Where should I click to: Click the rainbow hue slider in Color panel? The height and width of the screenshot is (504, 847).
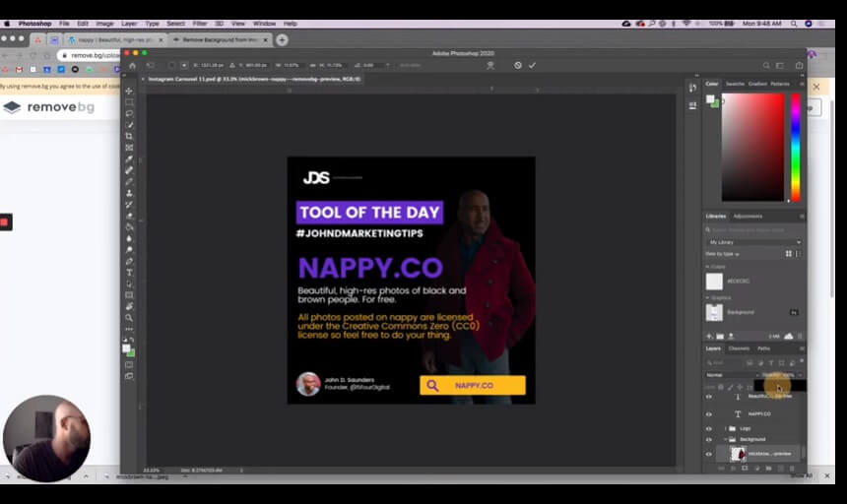point(795,148)
